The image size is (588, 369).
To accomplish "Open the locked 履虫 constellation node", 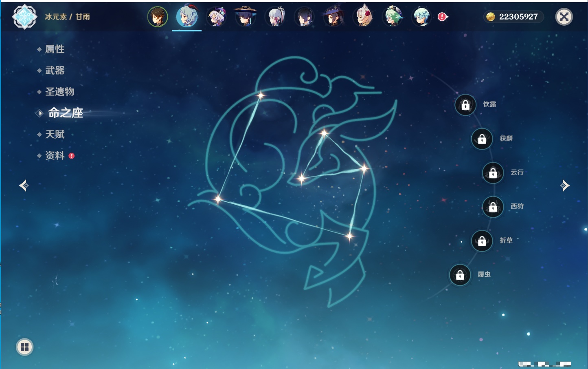I will [x=460, y=275].
